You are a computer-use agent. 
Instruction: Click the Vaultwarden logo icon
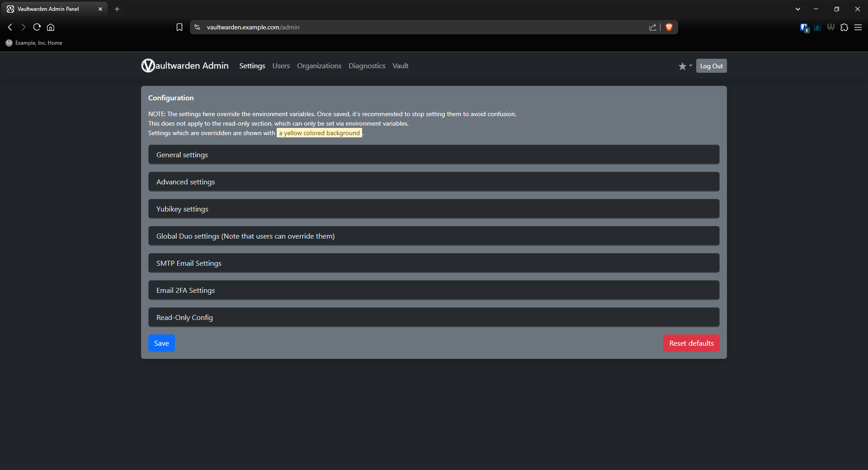(x=148, y=66)
